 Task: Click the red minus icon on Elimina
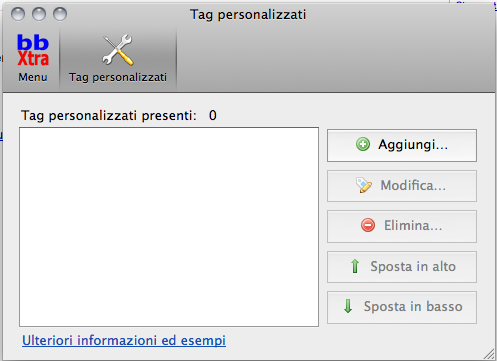click(368, 225)
